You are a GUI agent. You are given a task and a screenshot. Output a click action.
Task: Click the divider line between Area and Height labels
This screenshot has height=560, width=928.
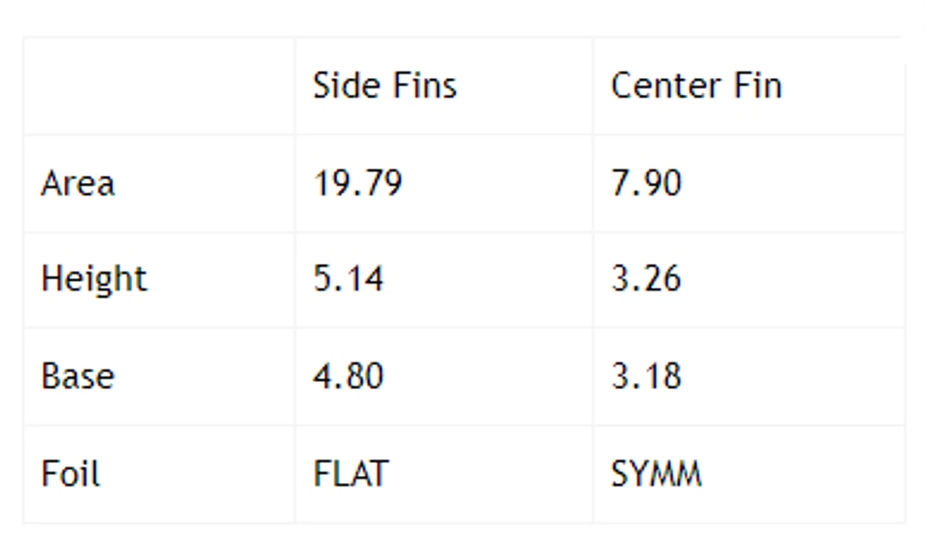(159, 232)
